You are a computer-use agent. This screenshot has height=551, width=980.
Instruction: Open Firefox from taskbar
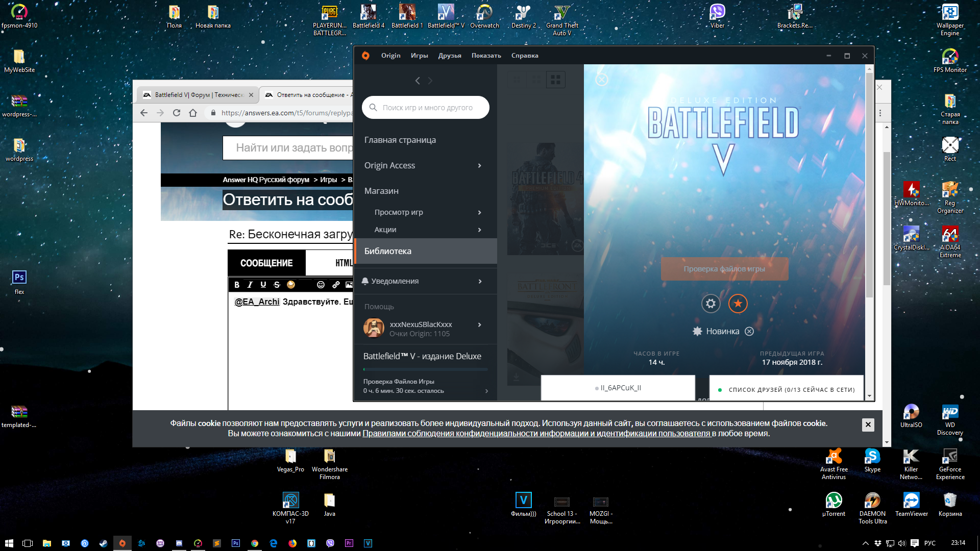(x=292, y=543)
